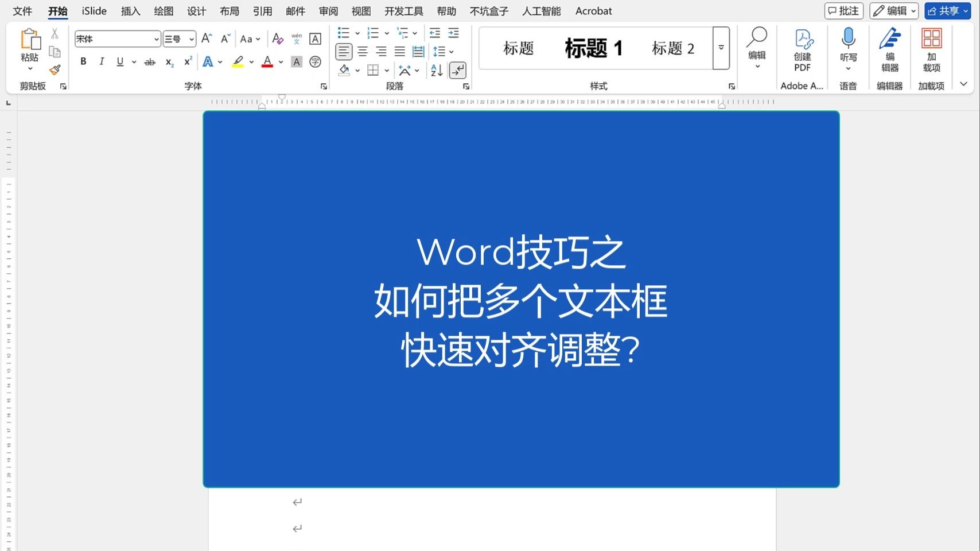Open the 批注 comments button
Image resolution: width=980 pixels, height=551 pixels.
point(843,11)
